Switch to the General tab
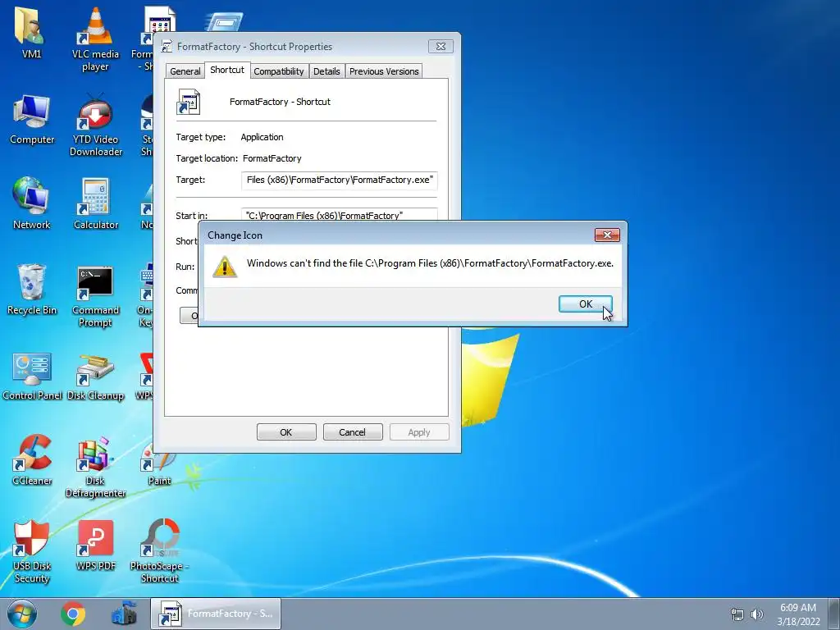 point(185,71)
